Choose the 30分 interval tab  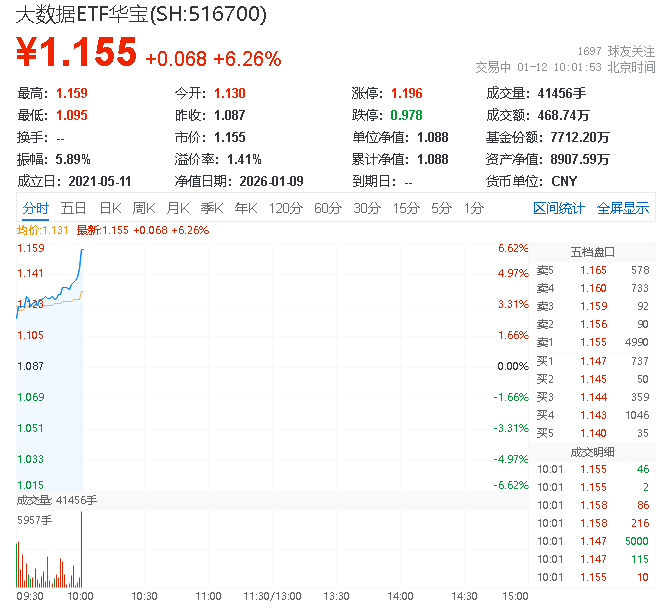pyautogui.click(x=367, y=208)
